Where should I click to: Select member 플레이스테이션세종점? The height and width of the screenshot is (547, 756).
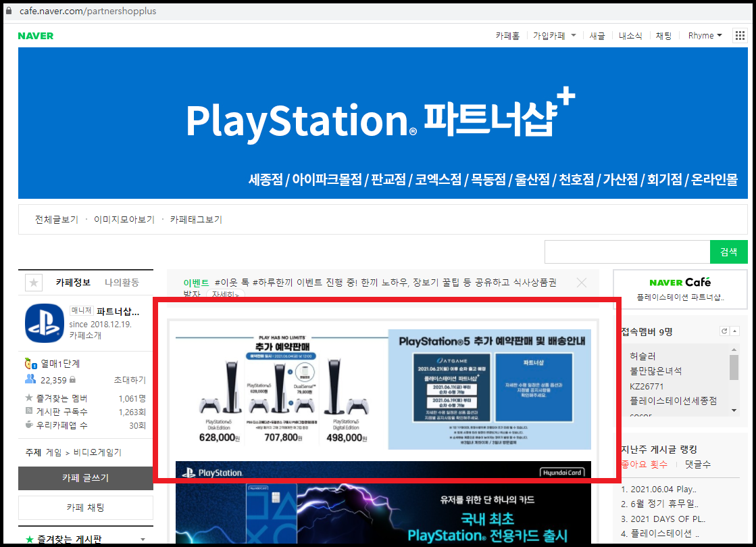point(673,401)
